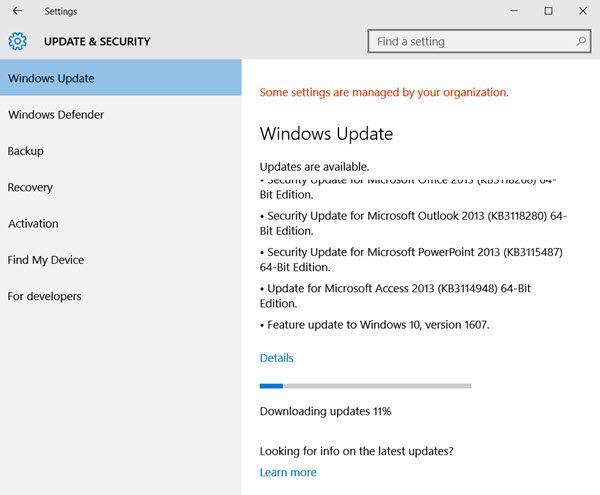Screen dimensions: 600x495
Task: Minimize the Settings window
Action: [x=514, y=11]
